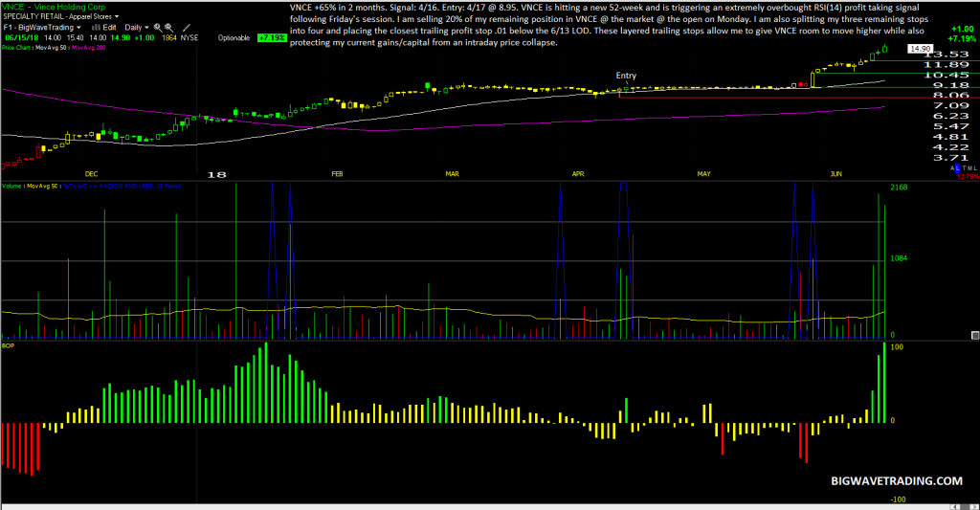The width and height of the screenshot is (980, 510).
Task: Open the F1 - BigWaveTrading template dropdown
Action: pos(42,28)
